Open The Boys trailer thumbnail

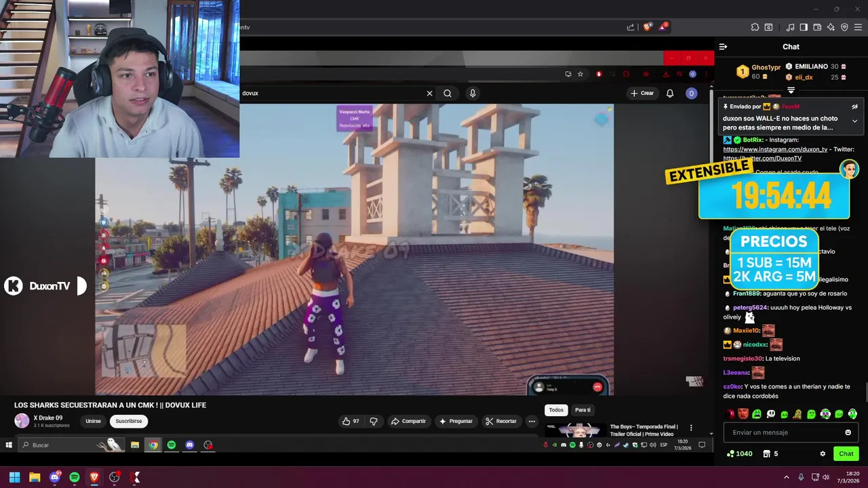coord(576,431)
